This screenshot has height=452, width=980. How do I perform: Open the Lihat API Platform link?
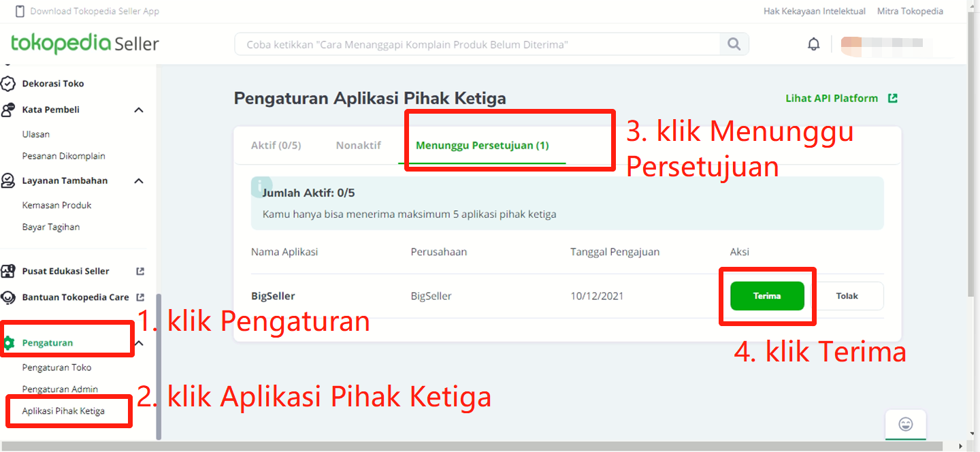click(x=832, y=98)
